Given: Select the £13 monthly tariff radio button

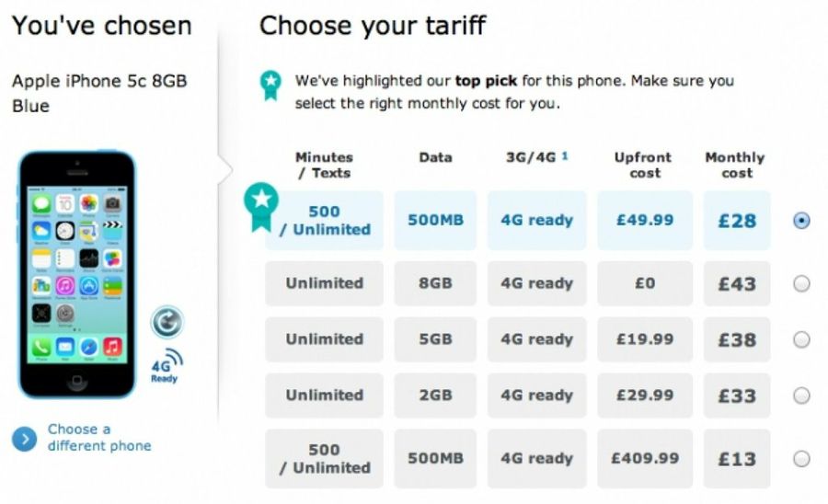Looking at the screenshot, I should [x=801, y=458].
